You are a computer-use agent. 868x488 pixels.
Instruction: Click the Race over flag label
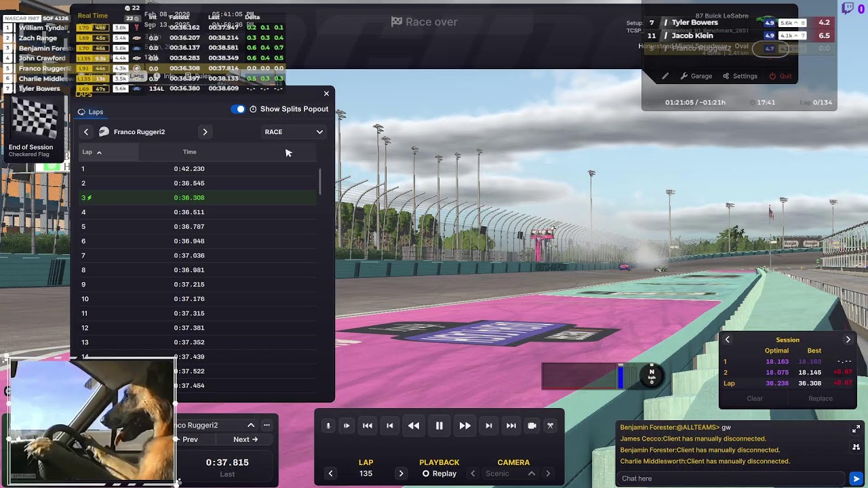coord(424,22)
